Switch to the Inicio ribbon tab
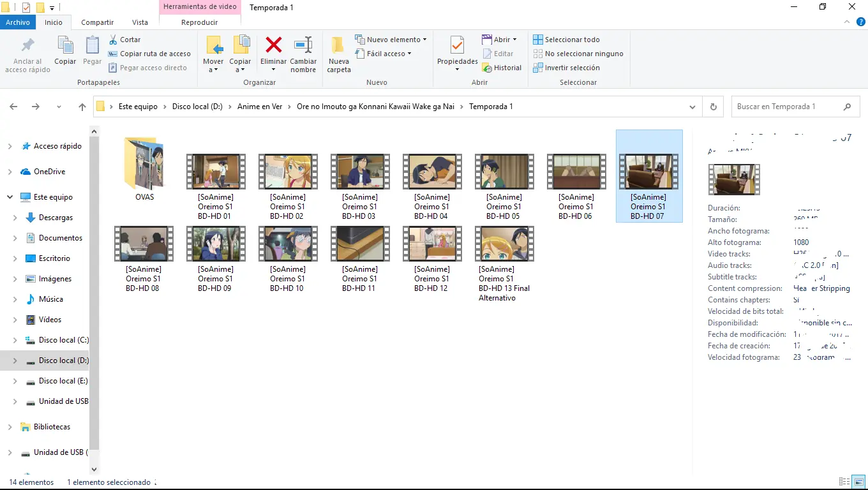 (x=54, y=22)
